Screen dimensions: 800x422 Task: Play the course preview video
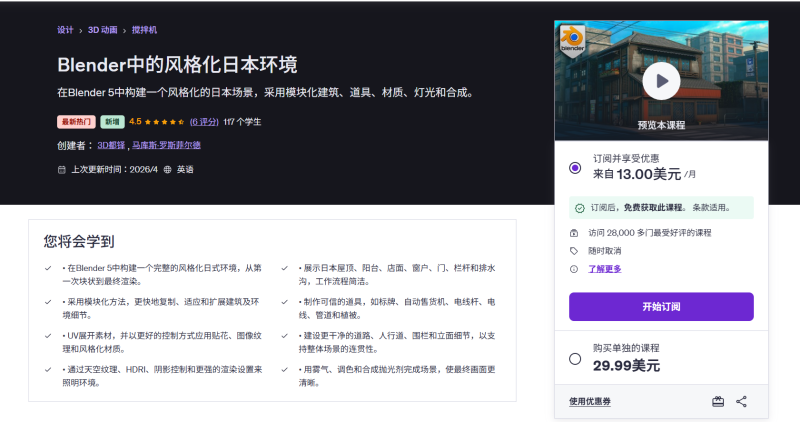pos(661,81)
